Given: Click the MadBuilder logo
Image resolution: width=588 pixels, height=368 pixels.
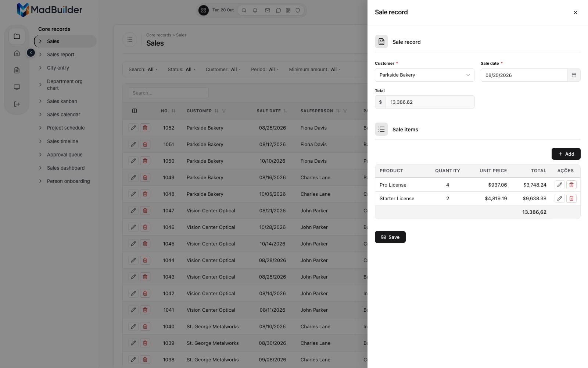Looking at the screenshot, I should point(50,10).
